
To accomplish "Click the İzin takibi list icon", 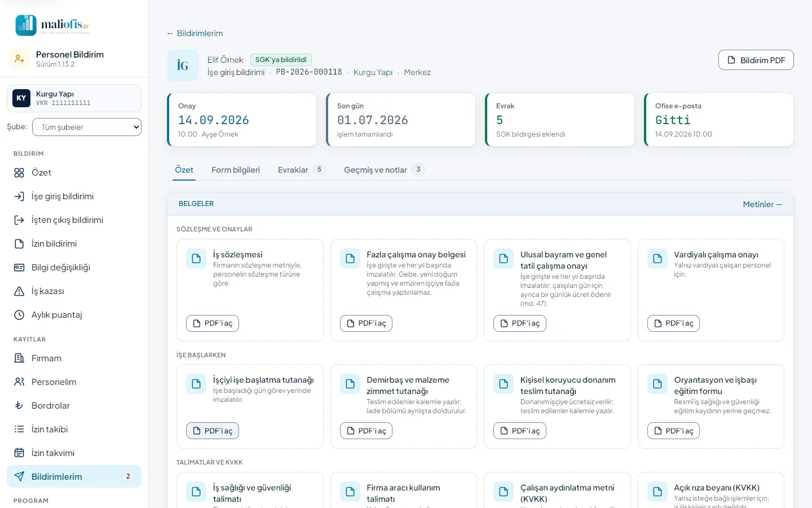I will (x=19, y=430).
